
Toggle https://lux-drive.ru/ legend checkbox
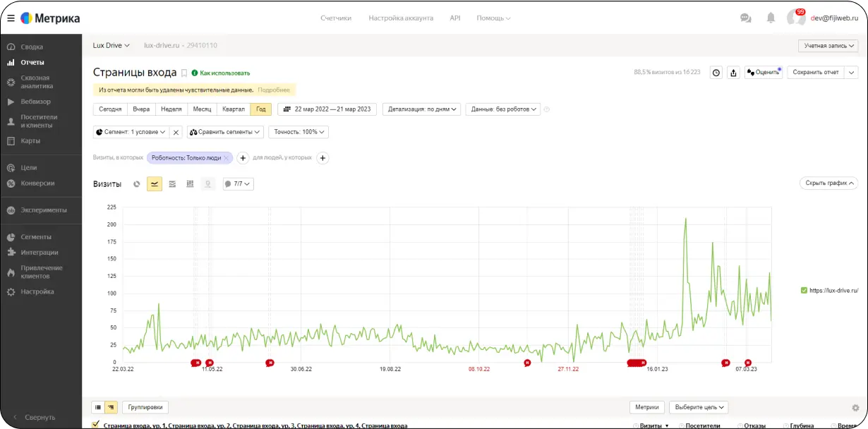click(804, 290)
